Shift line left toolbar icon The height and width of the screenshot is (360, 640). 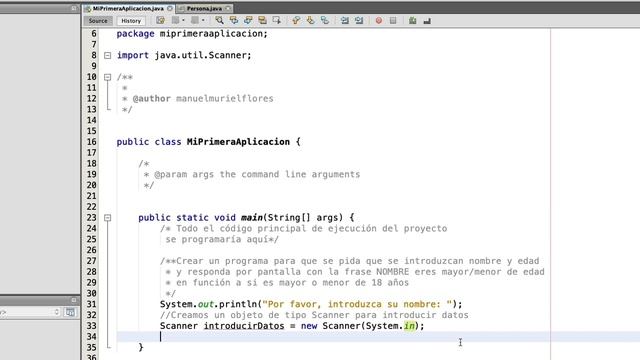tap(344, 20)
